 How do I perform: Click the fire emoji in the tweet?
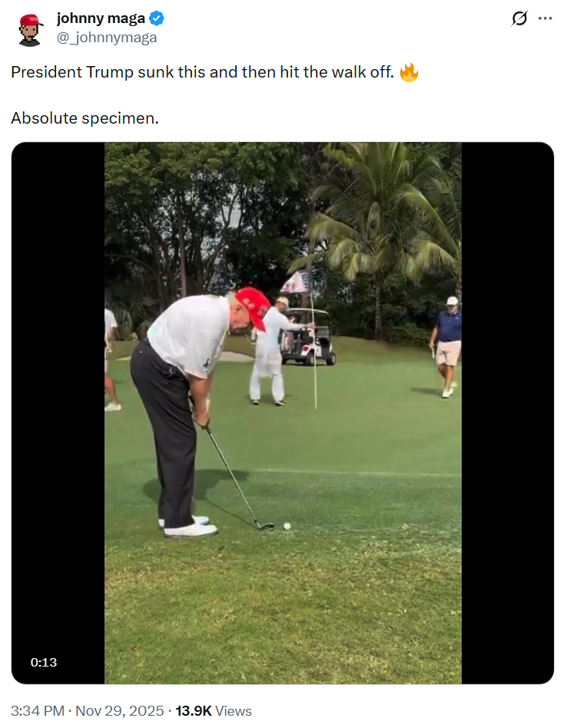point(409,72)
